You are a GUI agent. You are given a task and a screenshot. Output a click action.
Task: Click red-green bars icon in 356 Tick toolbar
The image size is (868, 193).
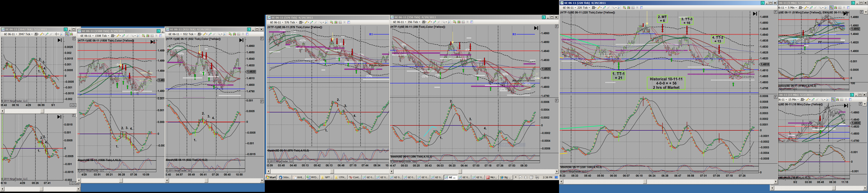455,22
